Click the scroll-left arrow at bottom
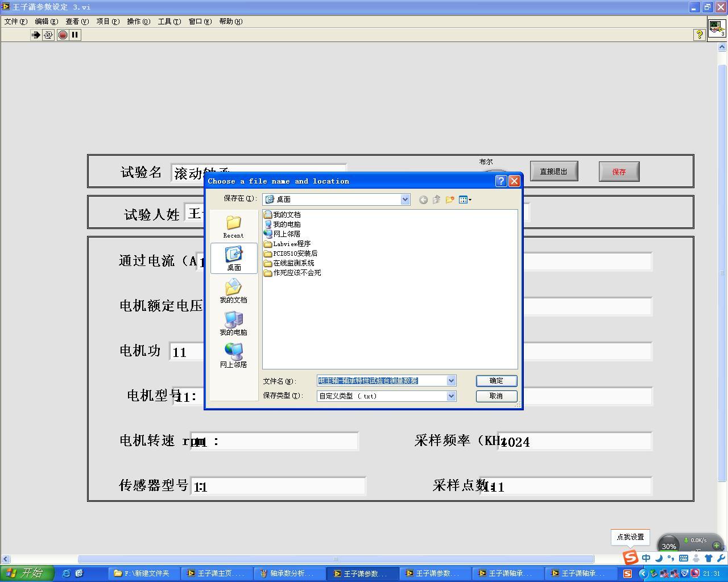 coord(5,559)
